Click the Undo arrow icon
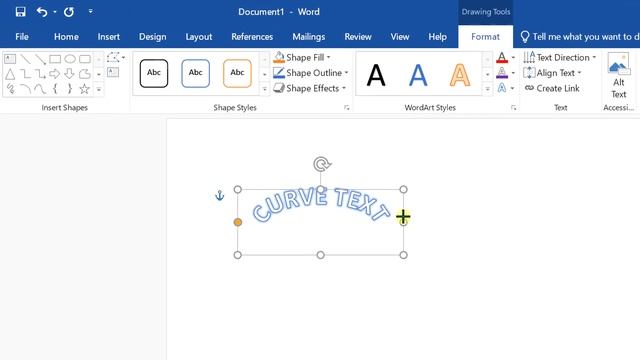Image resolution: width=640 pixels, height=360 pixels. [x=42, y=11]
